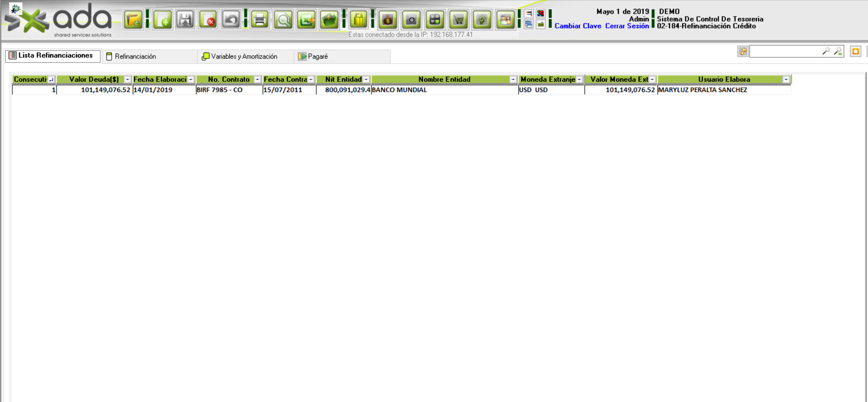Open the Usuario Elabora column dropdown arrow
This screenshot has width=868, height=402.
786,80
